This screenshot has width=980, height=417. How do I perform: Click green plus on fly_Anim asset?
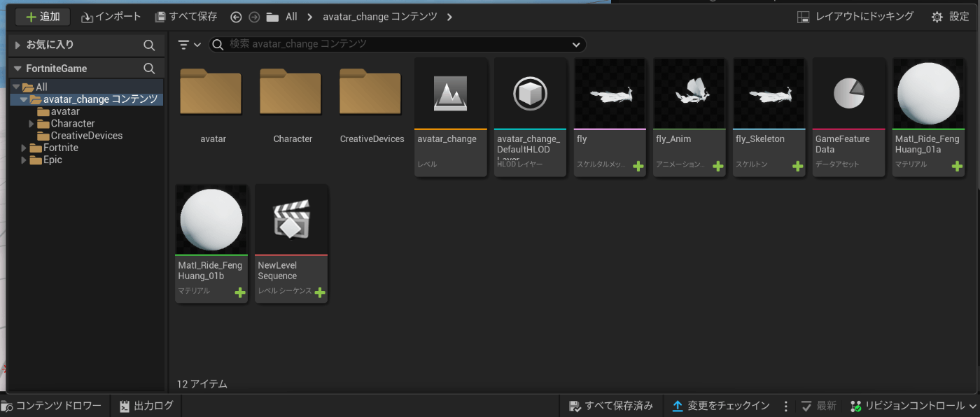tap(718, 167)
